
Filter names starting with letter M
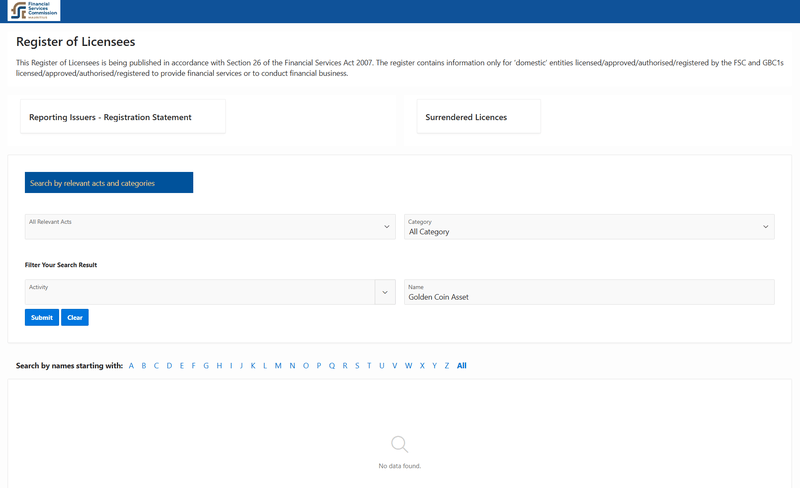click(x=278, y=365)
